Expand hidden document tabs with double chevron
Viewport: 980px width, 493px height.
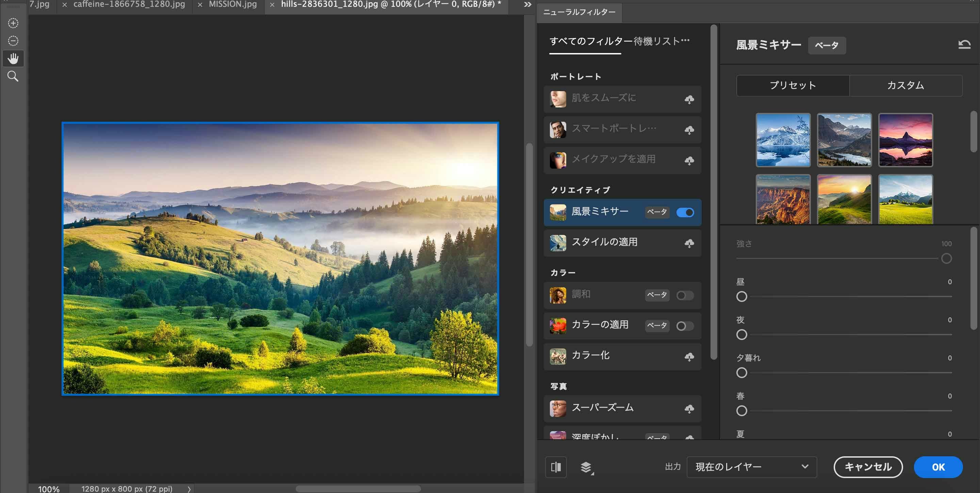[x=527, y=4]
